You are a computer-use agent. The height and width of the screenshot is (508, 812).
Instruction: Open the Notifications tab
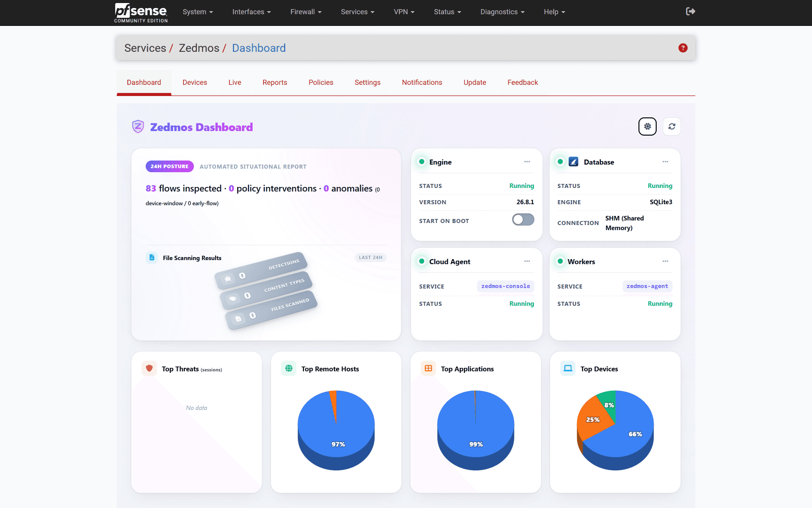pyautogui.click(x=422, y=82)
